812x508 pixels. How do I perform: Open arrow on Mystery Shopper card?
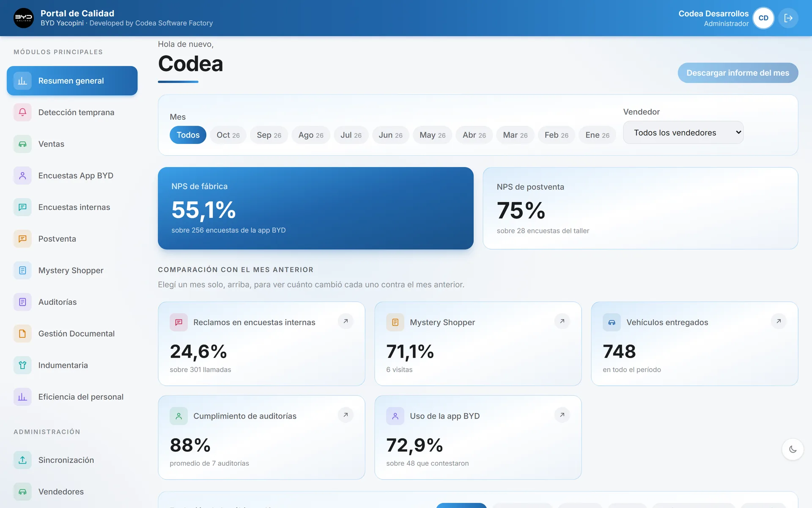coord(562,321)
